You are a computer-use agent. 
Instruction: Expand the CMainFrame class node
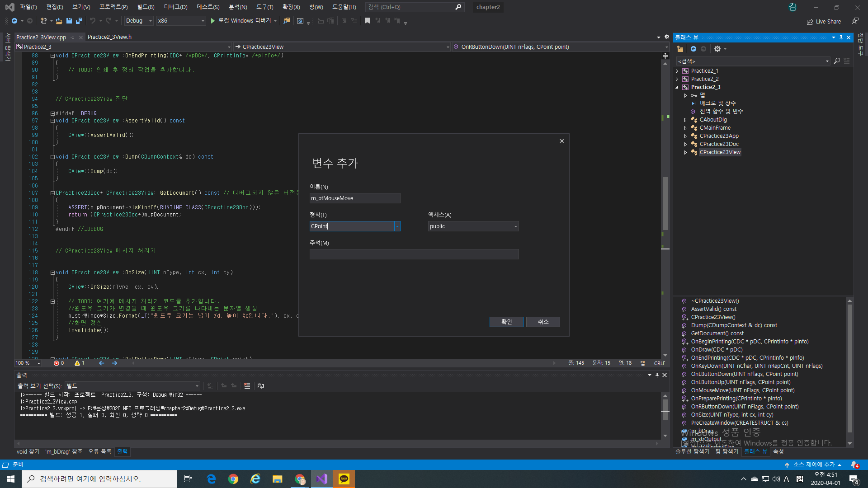(x=685, y=128)
